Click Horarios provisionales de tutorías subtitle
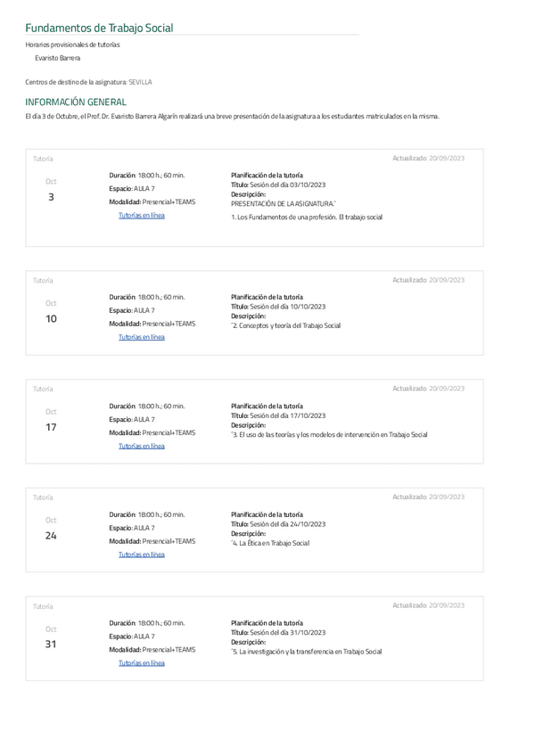The image size is (535, 756). pyautogui.click(x=72, y=45)
